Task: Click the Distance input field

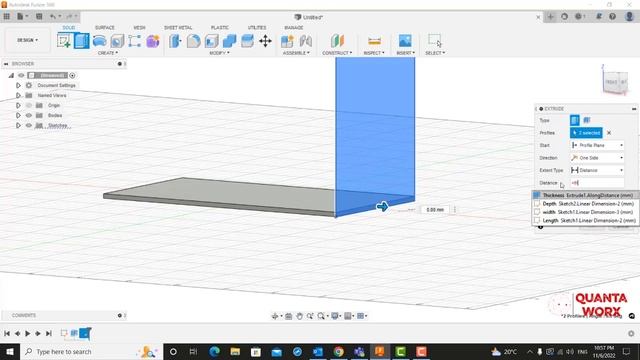Action: click(x=597, y=183)
